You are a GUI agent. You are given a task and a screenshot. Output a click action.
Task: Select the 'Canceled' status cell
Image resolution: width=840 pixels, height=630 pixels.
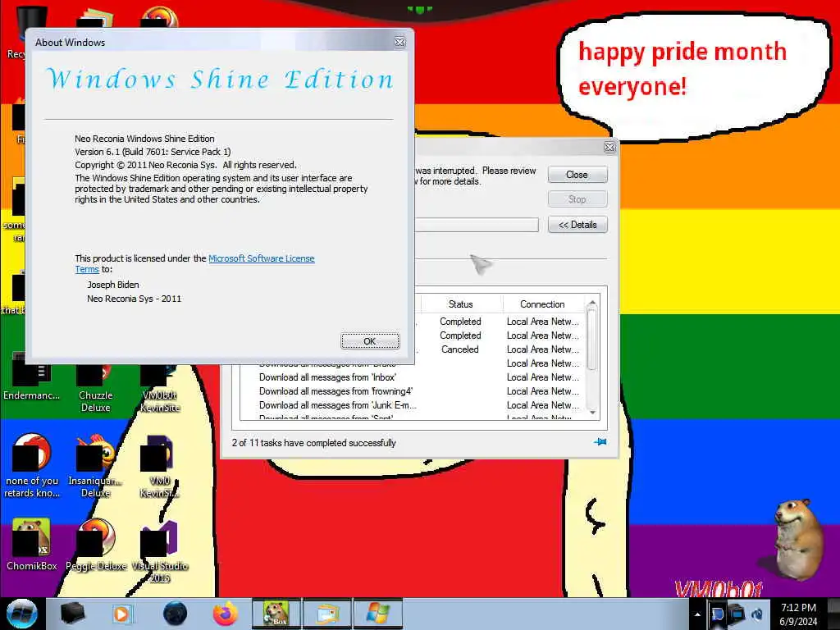[x=459, y=349]
